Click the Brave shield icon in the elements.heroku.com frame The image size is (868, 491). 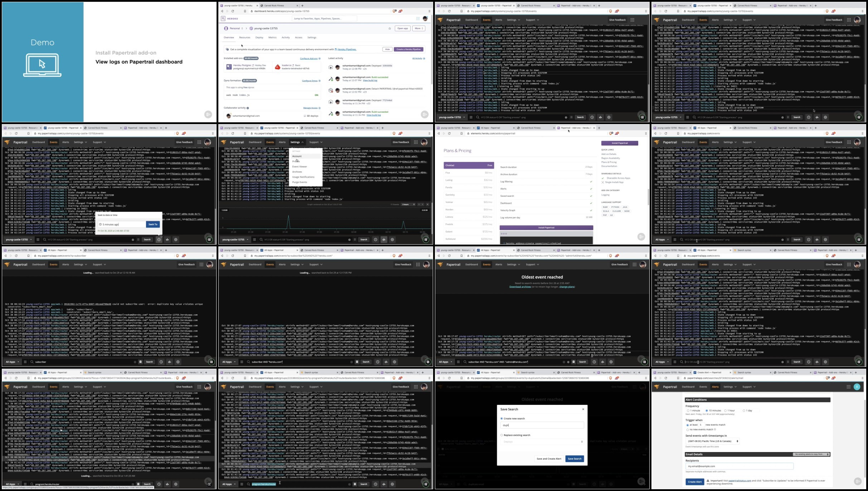click(611, 133)
